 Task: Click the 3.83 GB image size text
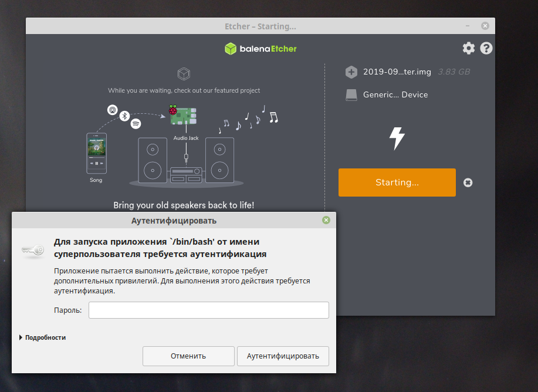pyautogui.click(x=454, y=72)
